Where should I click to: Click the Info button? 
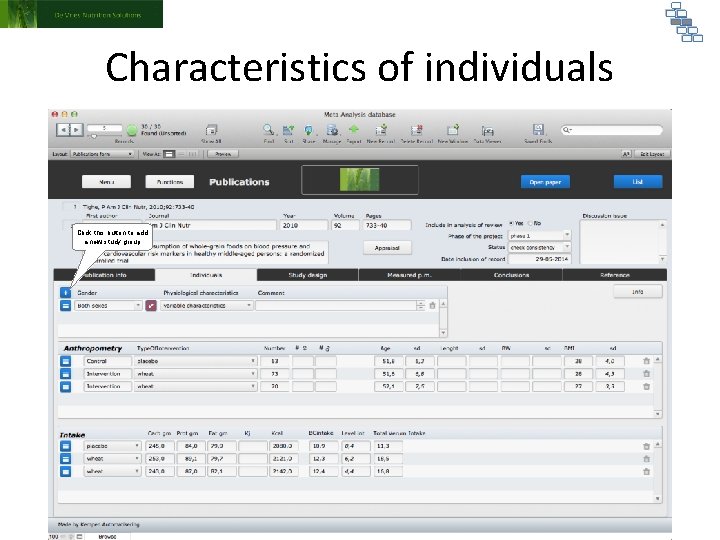[x=638, y=292]
